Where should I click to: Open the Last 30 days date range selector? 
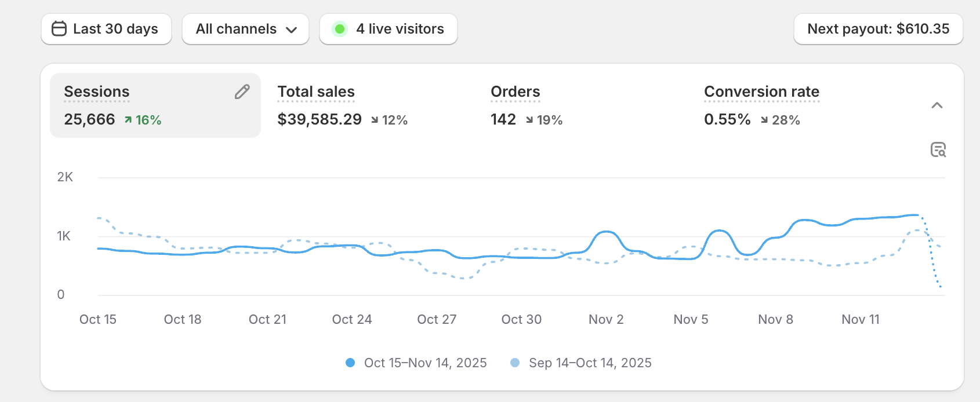(106, 28)
